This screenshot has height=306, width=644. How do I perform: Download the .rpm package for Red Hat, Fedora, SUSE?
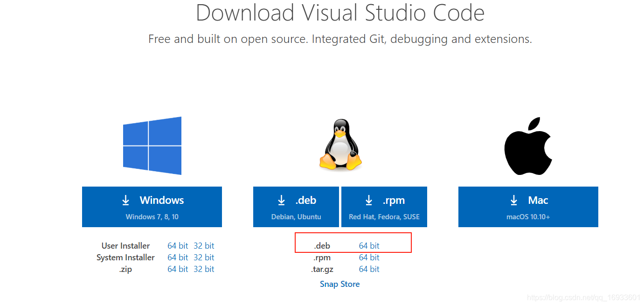384,207
